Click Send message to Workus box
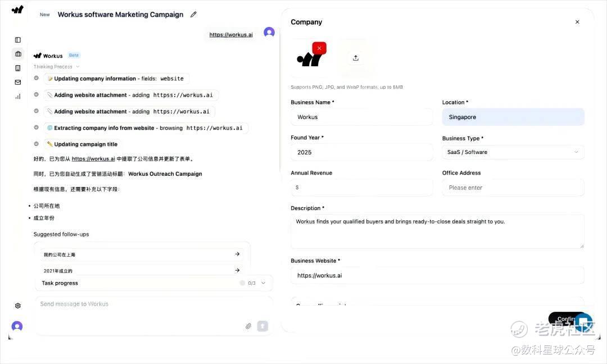607x364 pixels. [x=153, y=315]
